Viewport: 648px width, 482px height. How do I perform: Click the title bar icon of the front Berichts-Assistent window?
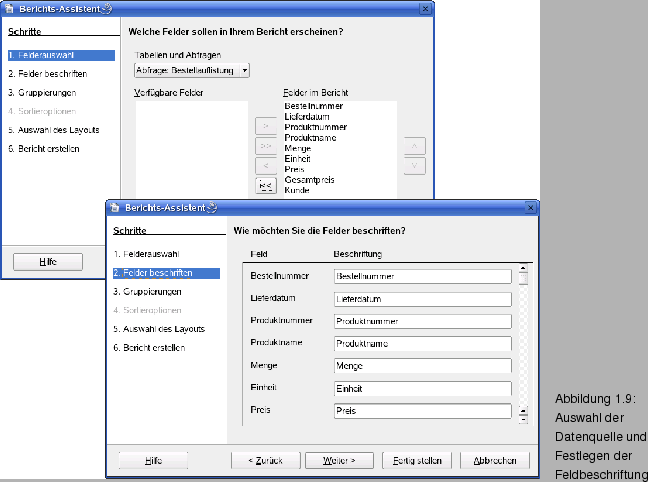point(114,208)
